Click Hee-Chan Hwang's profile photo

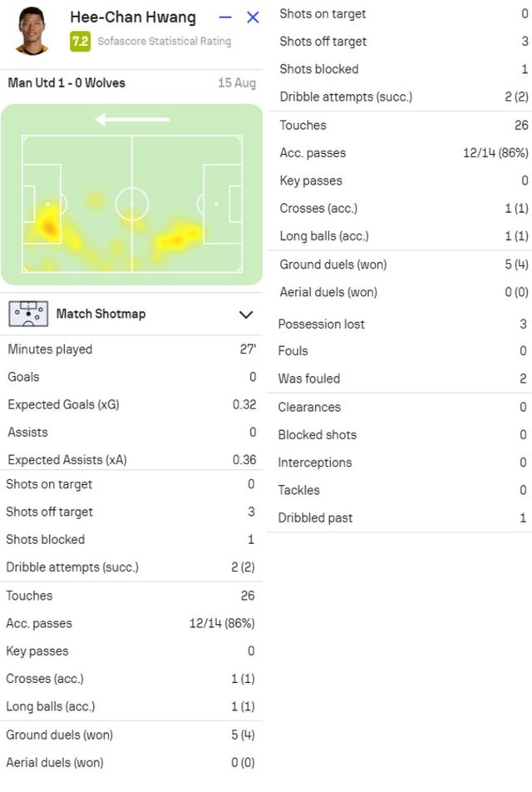click(x=32, y=30)
